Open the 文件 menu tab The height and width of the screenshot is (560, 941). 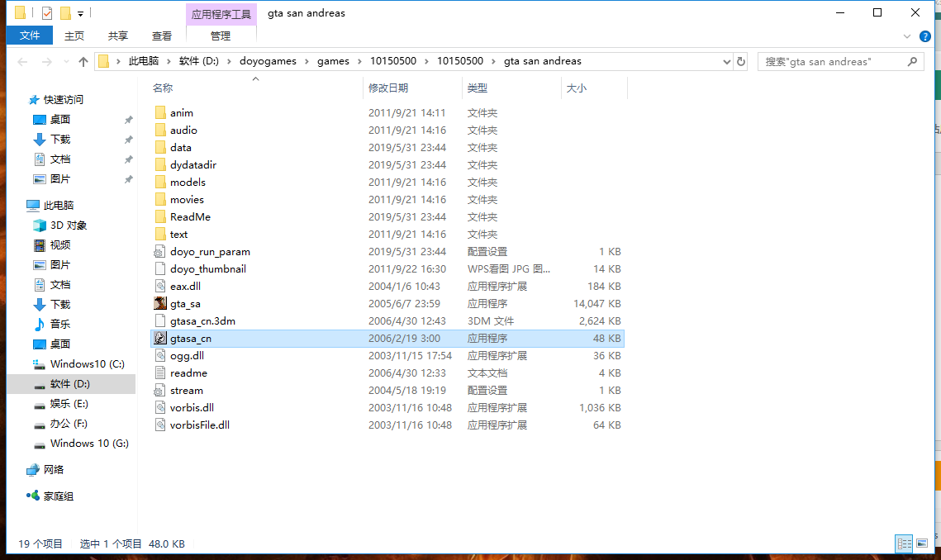click(30, 36)
